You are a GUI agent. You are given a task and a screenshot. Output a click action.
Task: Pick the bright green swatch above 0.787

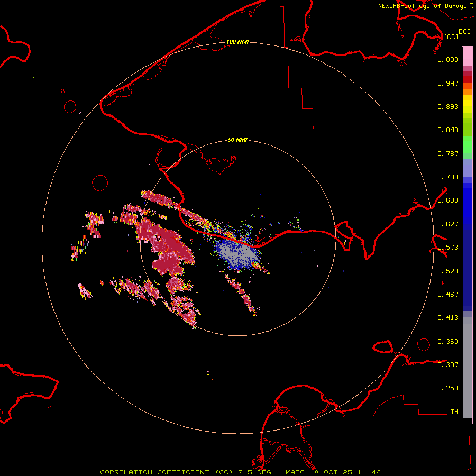coord(467,144)
